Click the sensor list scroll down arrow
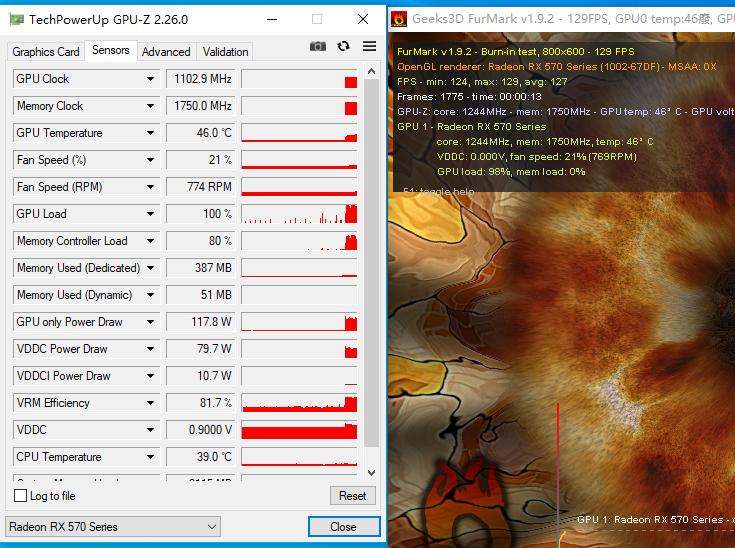Image resolution: width=735 pixels, height=548 pixels. [371, 473]
